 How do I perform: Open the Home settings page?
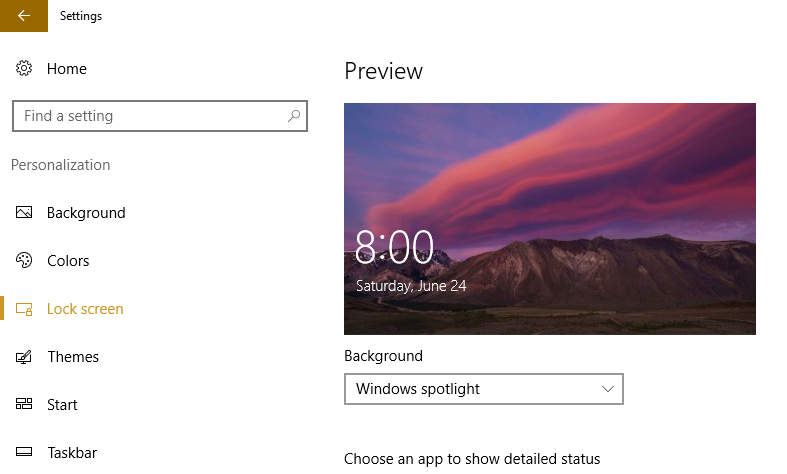[x=67, y=69]
